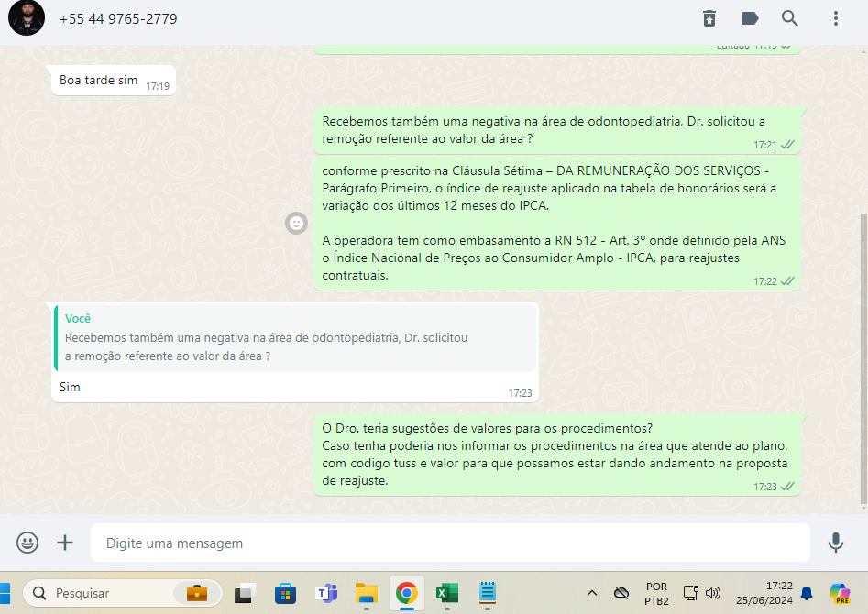Viewport: 868px width, 614px height.
Task: Open network status tray icon
Action: [690, 593]
